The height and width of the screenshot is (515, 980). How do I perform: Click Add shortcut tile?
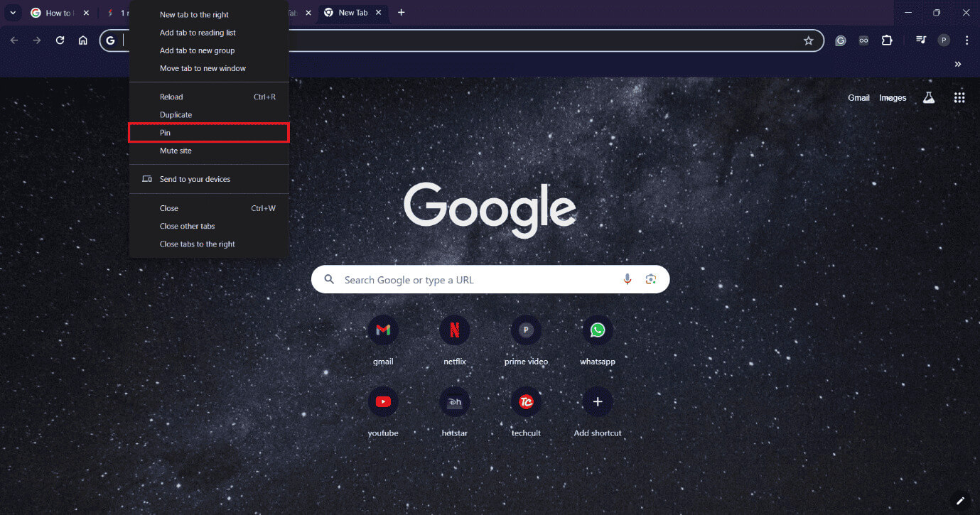pos(598,412)
